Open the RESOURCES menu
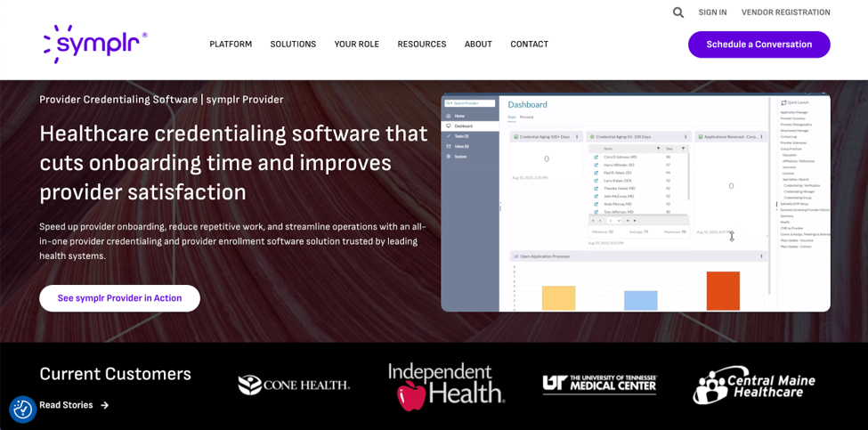The width and height of the screenshot is (868, 430). tap(422, 45)
